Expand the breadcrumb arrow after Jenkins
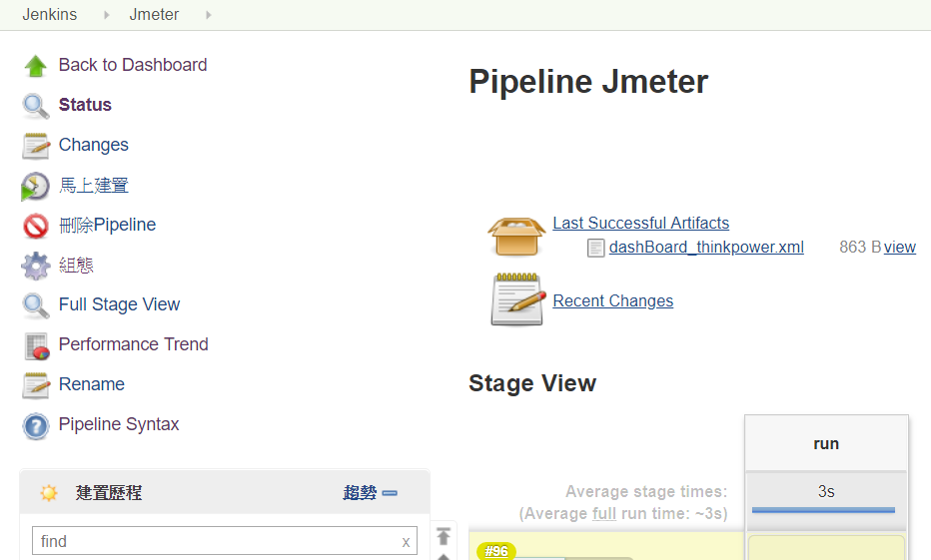The width and height of the screenshot is (931, 560). pyautogui.click(x=106, y=15)
